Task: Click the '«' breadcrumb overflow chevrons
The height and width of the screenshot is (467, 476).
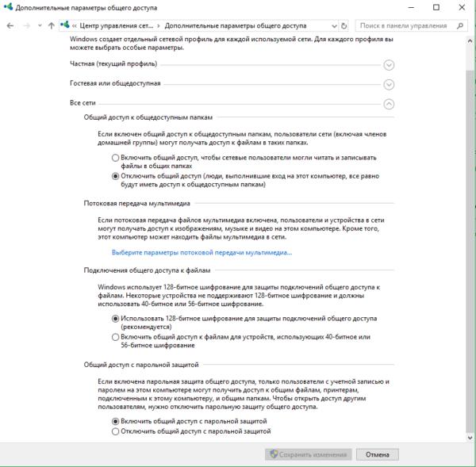Action: point(75,26)
